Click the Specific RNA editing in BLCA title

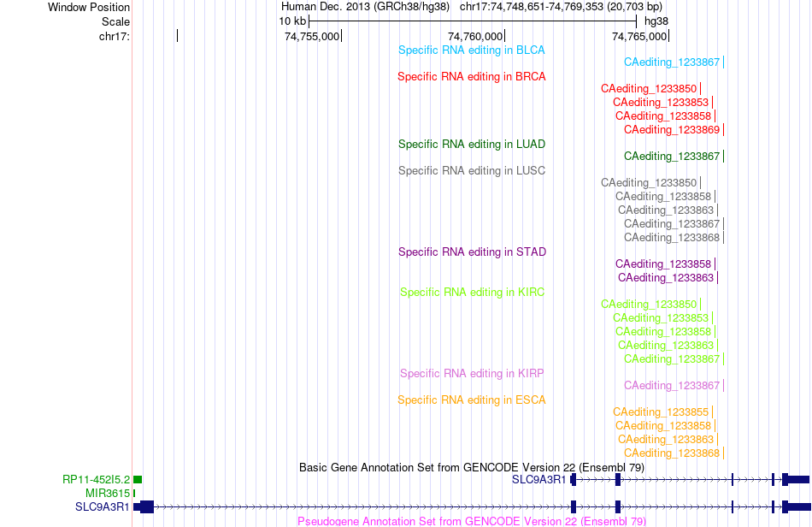[x=471, y=50]
